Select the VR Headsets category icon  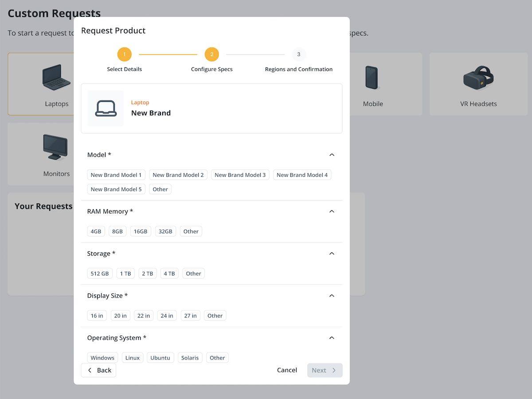[478, 77]
